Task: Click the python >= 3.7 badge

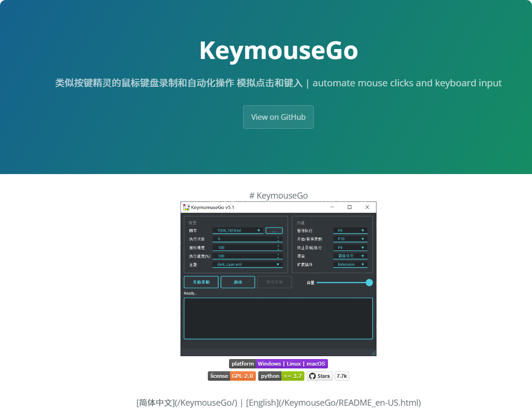Action: pos(281,376)
